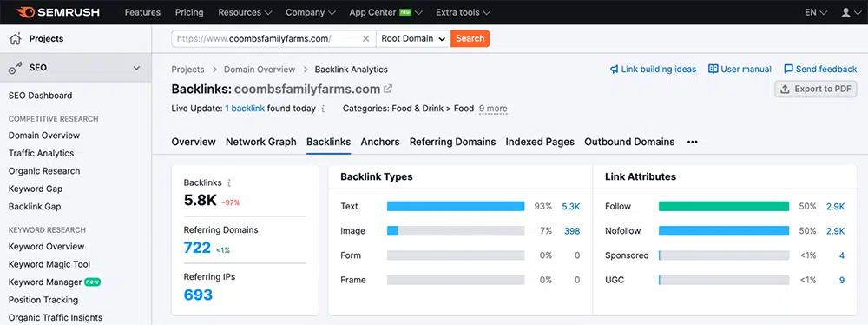The width and height of the screenshot is (868, 325).
Task: Click the green Follow attribute bar
Action: point(724,206)
